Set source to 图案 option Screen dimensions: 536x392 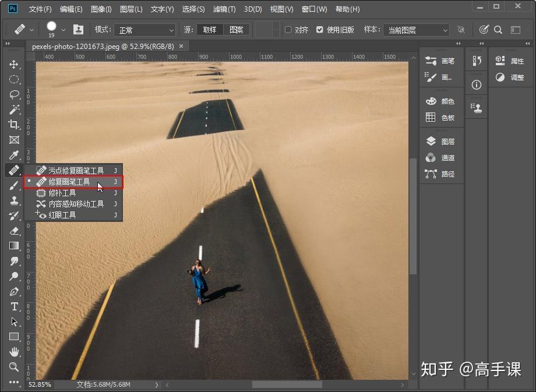pyautogui.click(x=236, y=30)
